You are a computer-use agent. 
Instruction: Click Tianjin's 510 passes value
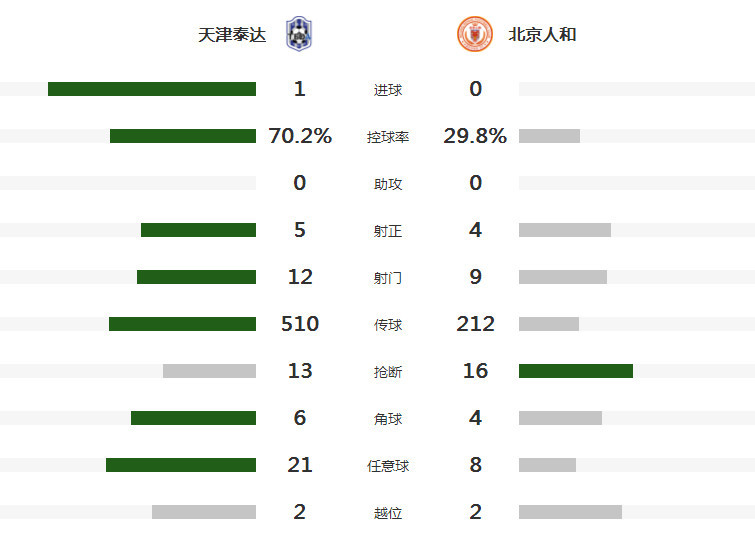300,324
